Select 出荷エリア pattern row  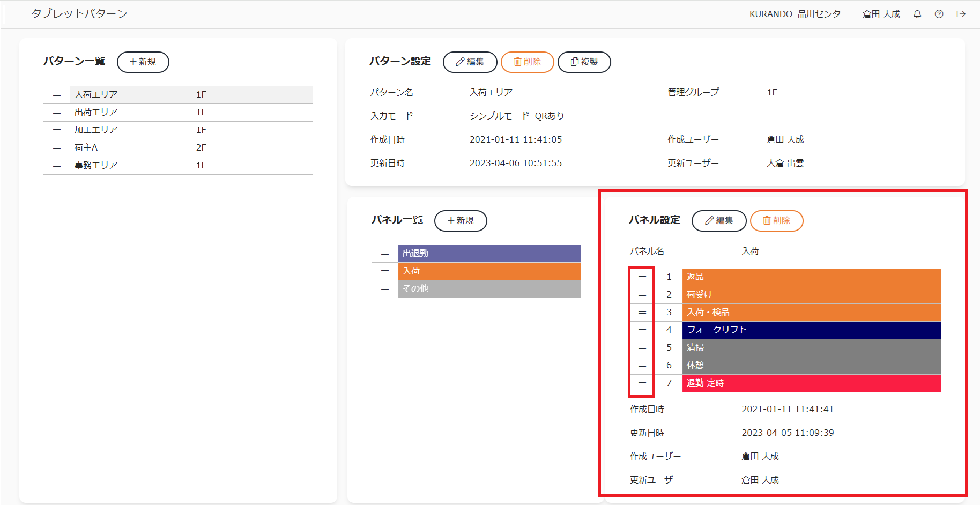point(191,113)
